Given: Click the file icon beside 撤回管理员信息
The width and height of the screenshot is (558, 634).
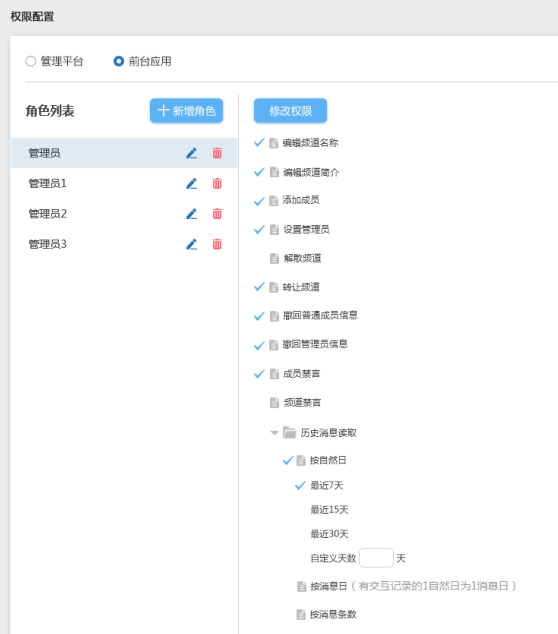Looking at the screenshot, I should pos(274,345).
